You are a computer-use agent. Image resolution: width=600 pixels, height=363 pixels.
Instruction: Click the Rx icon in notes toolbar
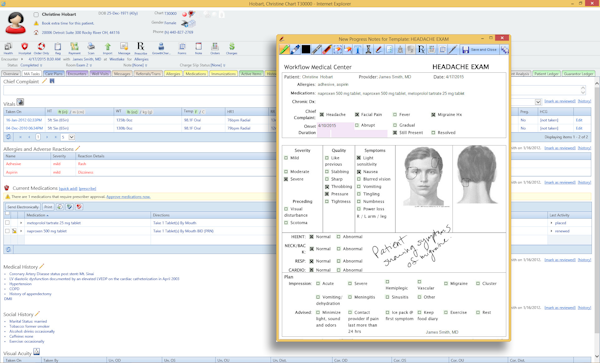(x=421, y=49)
